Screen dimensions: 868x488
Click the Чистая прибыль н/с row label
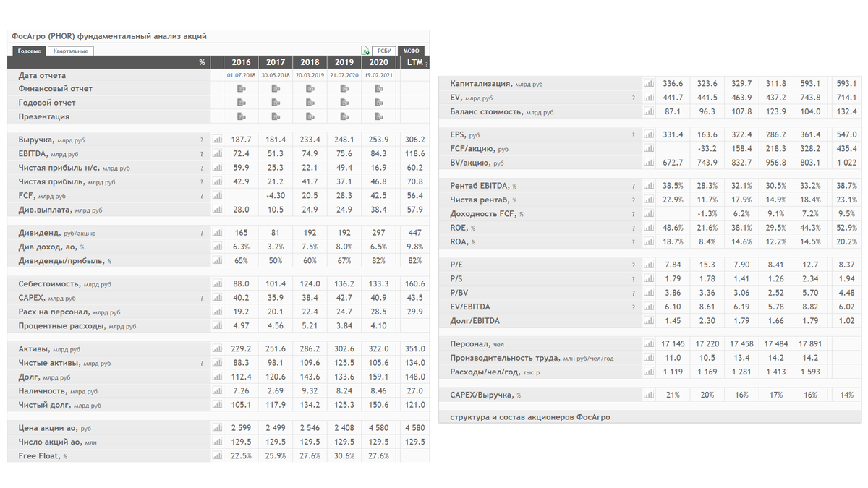point(75,168)
